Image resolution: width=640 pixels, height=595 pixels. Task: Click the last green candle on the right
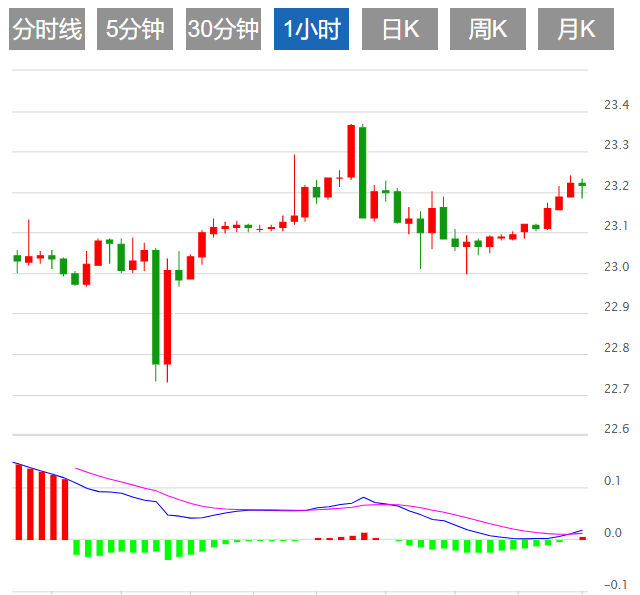(582, 184)
